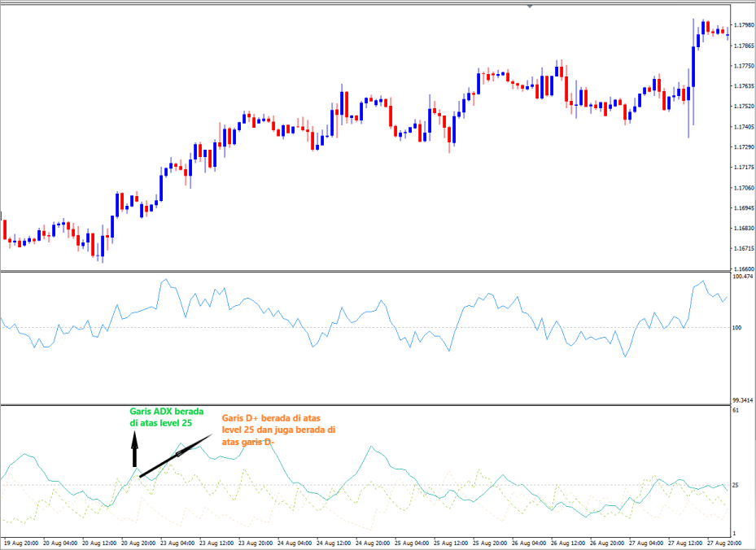The height and width of the screenshot is (550, 756).
Task: Click the 61 scale value in the ADX panel
Action: pos(736,410)
